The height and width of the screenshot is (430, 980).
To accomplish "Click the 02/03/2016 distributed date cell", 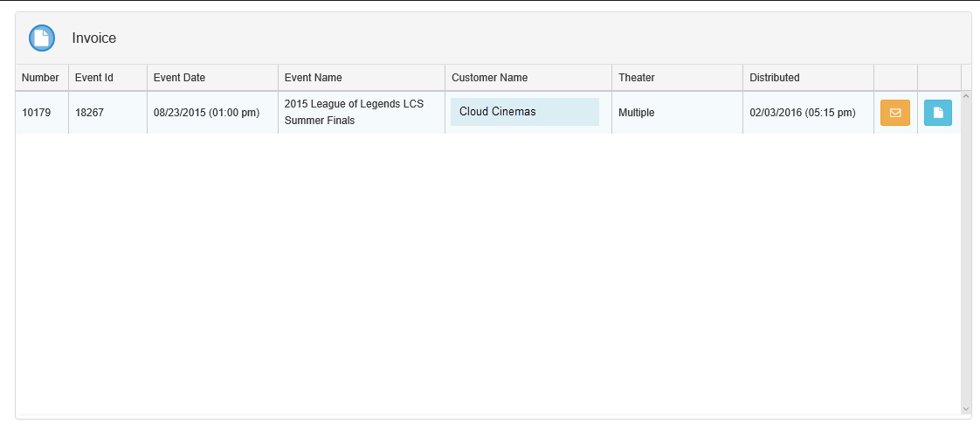I will point(803,113).
